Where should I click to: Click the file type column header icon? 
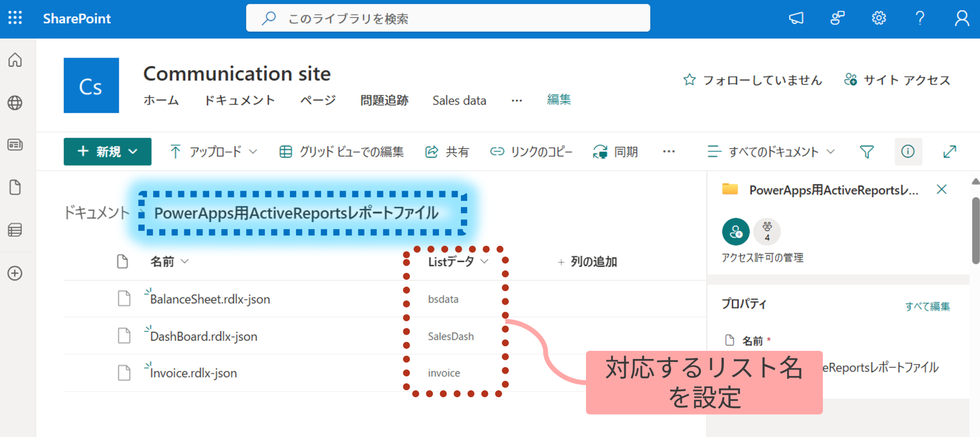[122, 262]
